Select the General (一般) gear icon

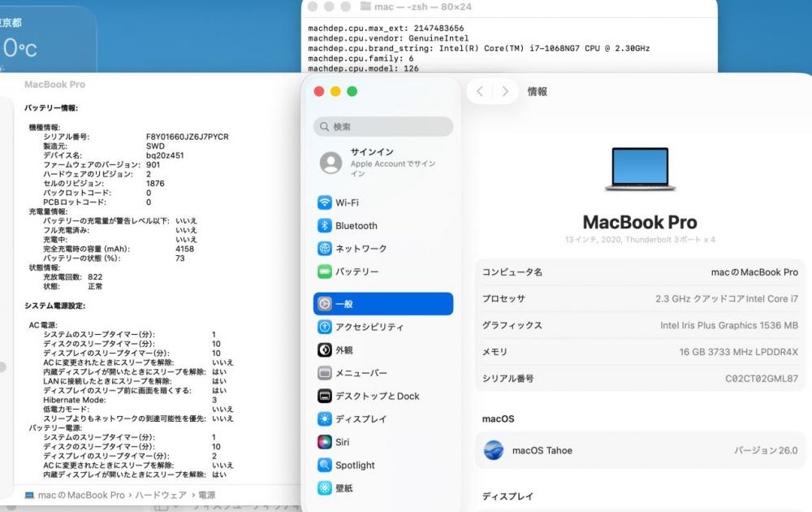coord(325,304)
